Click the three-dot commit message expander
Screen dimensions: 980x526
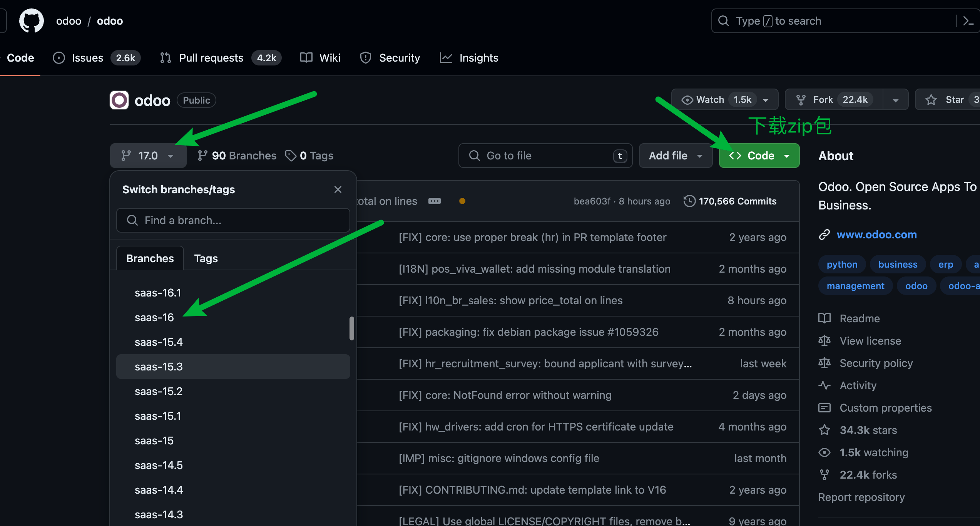click(x=435, y=201)
